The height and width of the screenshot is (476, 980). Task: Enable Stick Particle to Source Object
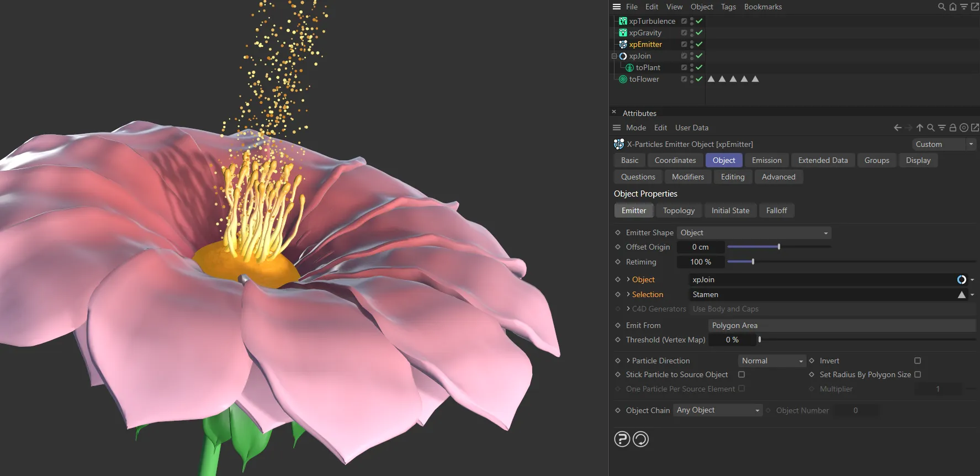[x=741, y=374]
